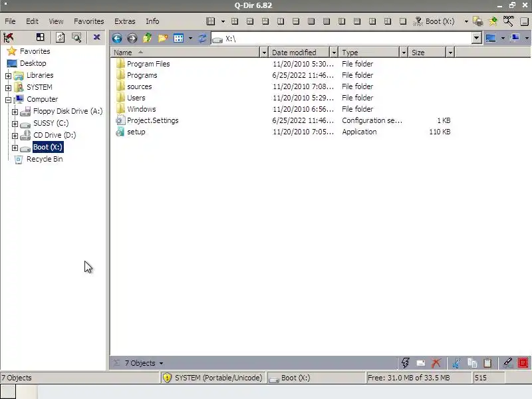Open the Type column dropdown arrow
The width and height of the screenshot is (532, 399).
pos(404,53)
